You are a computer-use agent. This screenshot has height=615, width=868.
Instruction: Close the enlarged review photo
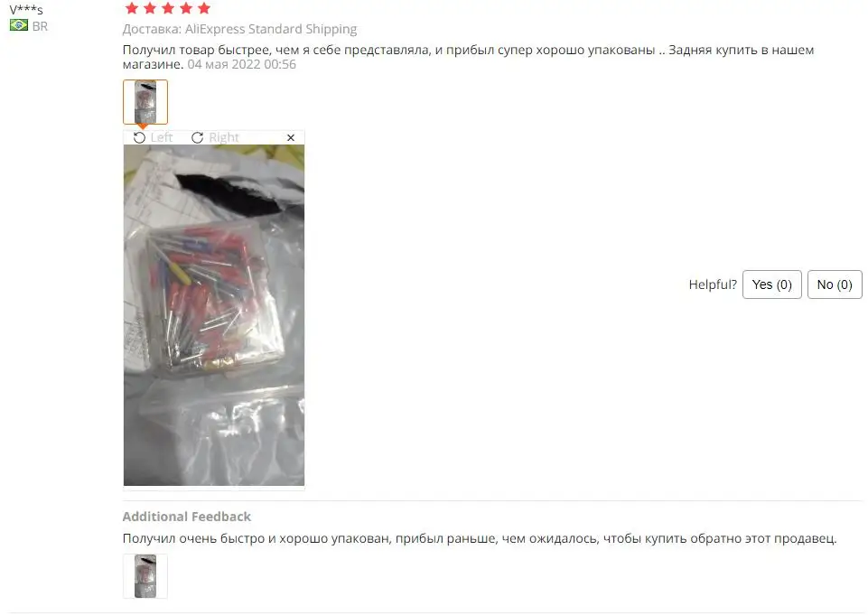click(291, 137)
